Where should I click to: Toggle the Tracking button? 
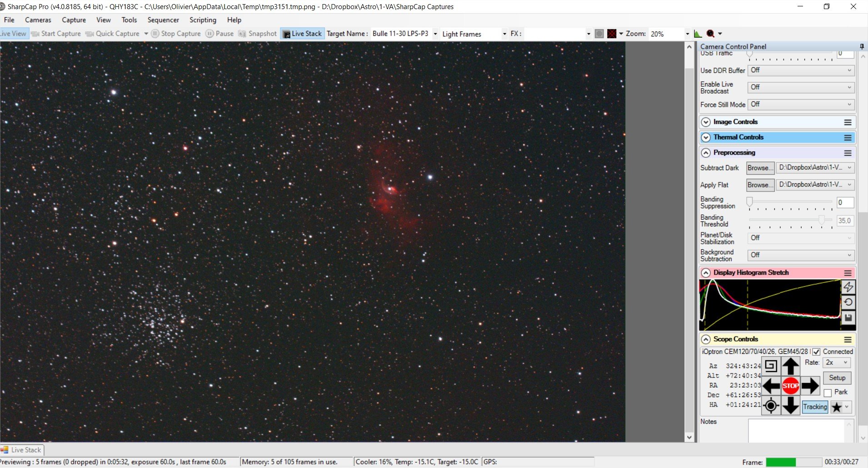point(815,407)
